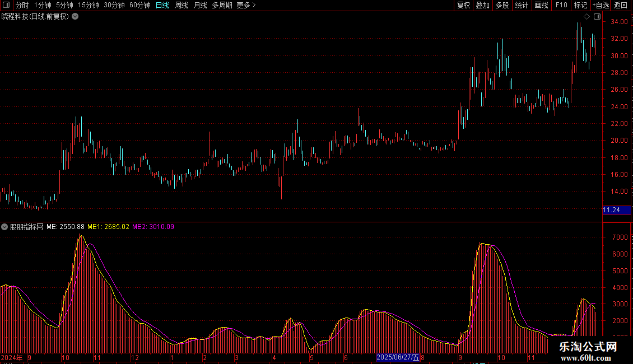This screenshot has width=633, height=364.
Task: Switch to 分时 intraday view
Action: (x=22, y=5)
